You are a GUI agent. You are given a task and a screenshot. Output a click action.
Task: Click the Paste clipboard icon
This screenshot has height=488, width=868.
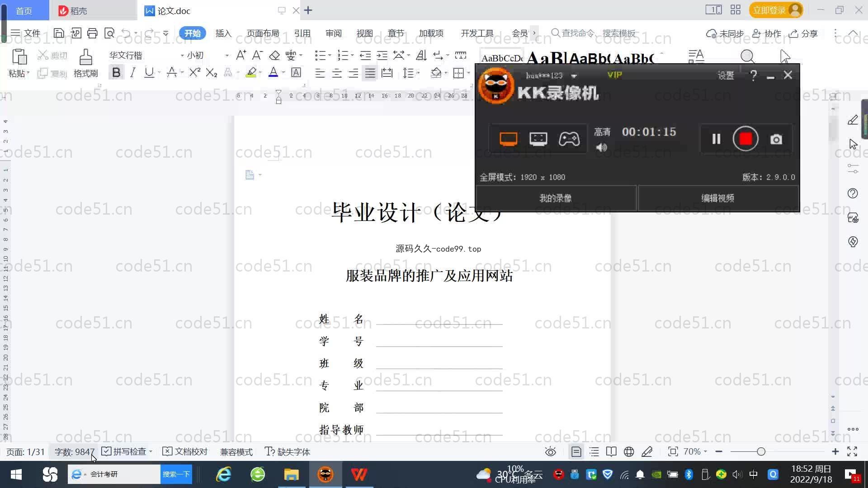tap(19, 57)
